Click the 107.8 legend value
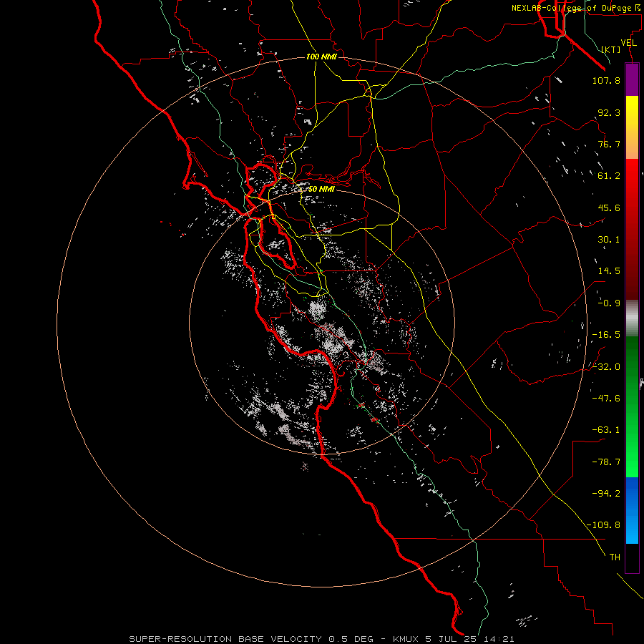This screenshot has height=644, width=644. (x=606, y=80)
